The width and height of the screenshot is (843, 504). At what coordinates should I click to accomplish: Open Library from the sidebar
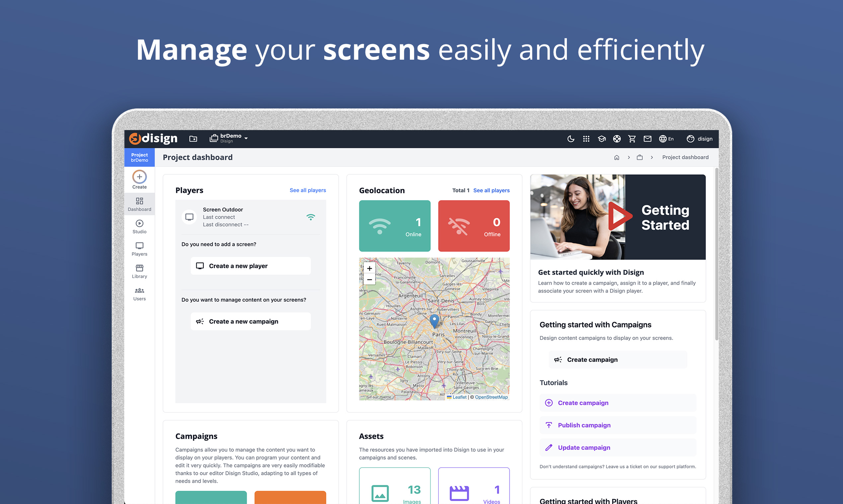tap(139, 271)
